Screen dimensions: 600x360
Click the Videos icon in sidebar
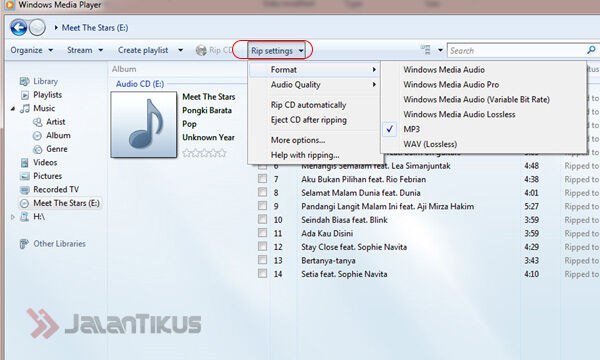point(24,163)
